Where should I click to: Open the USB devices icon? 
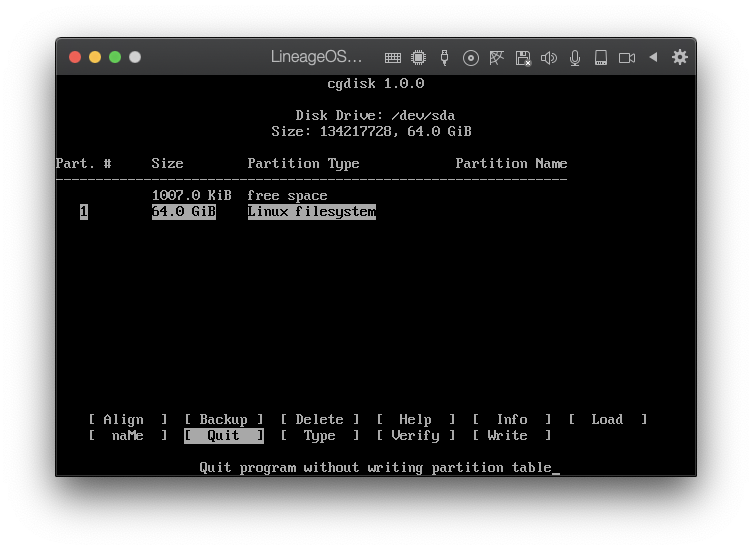(445, 58)
